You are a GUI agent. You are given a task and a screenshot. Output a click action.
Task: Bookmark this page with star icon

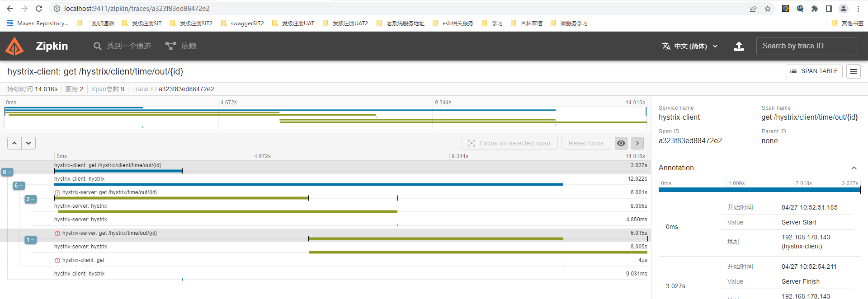coord(768,9)
